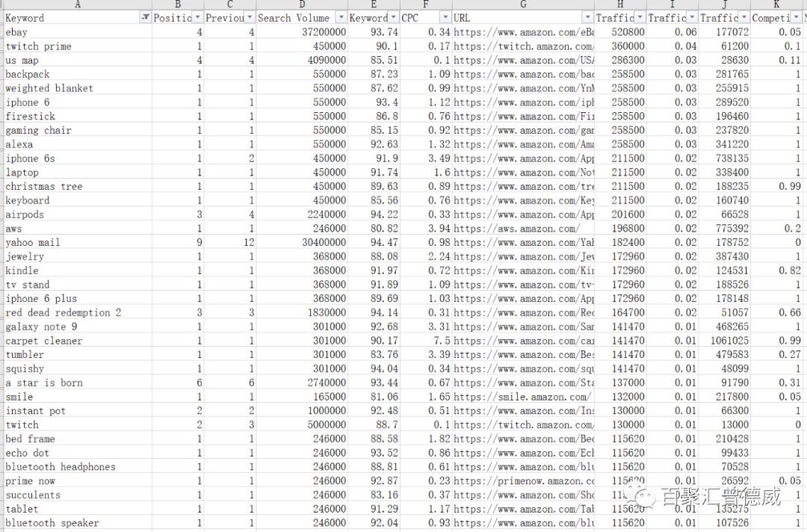This screenshot has width=807, height=532.
Task: Open the applied filter on the Keyword header in column A
Action: pyautogui.click(x=146, y=17)
